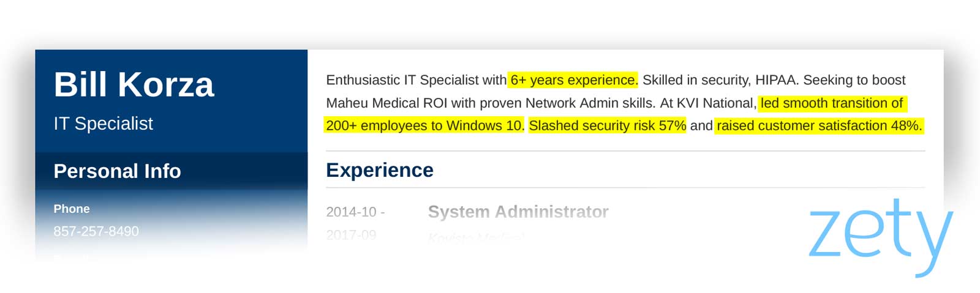Select the name Bill Korza
Image resolution: width=980 pixels, height=293 pixels.
[x=134, y=84]
